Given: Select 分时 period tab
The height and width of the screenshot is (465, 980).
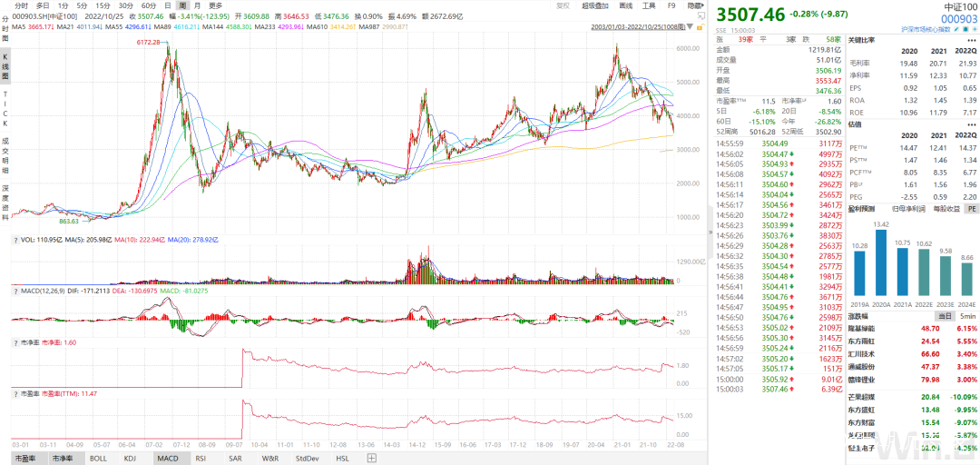Looking at the screenshot, I should click(x=22, y=5).
